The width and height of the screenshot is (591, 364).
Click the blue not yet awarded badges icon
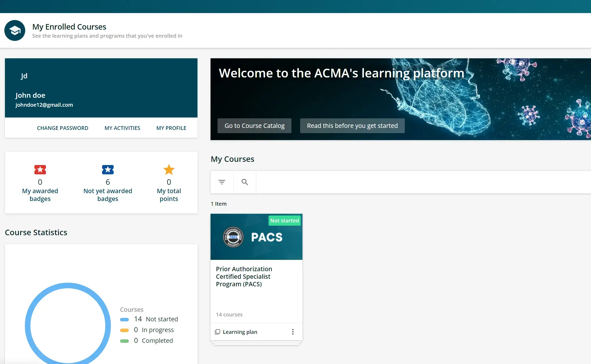108,170
